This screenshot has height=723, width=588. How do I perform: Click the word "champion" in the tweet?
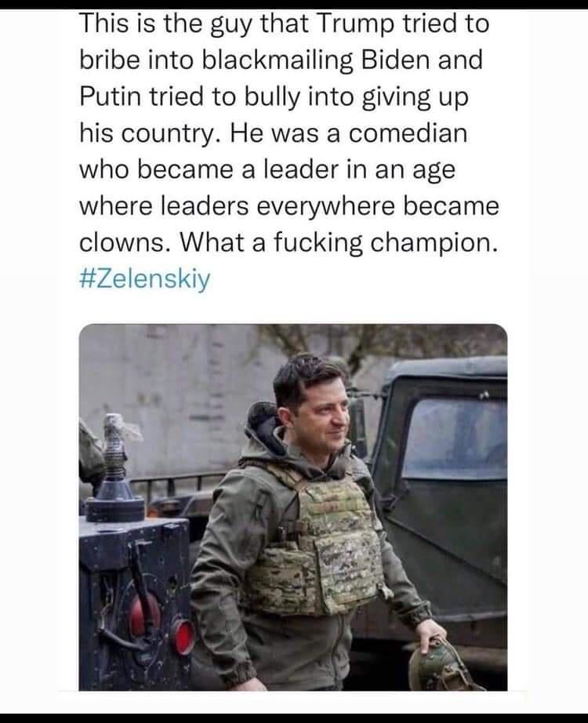tap(430, 243)
